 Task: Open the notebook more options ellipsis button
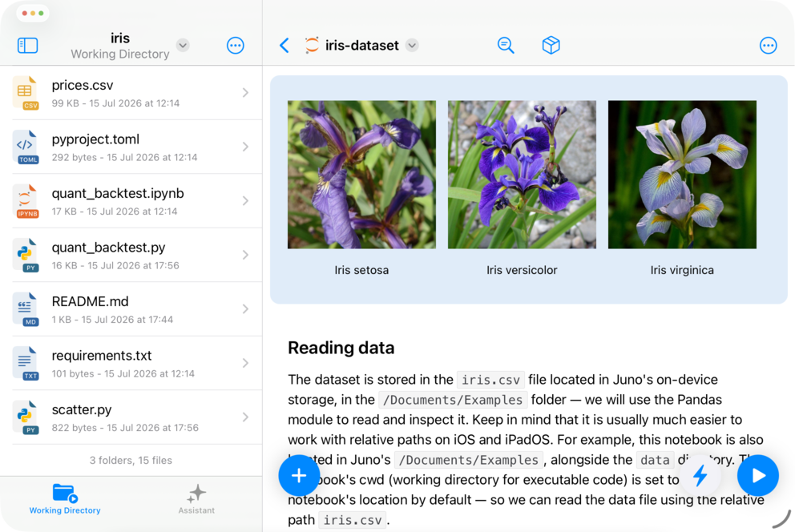point(768,46)
